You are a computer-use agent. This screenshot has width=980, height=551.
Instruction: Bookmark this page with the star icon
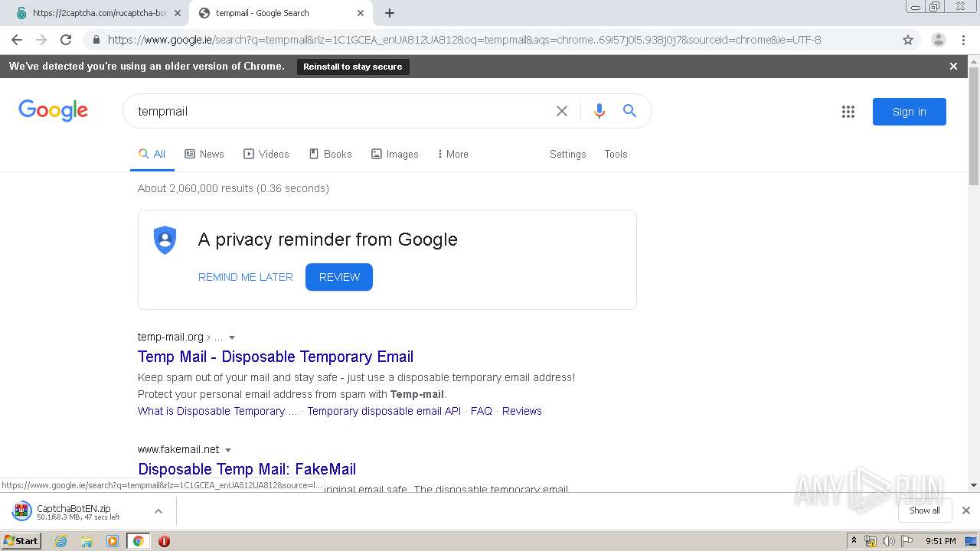(908, 40)
